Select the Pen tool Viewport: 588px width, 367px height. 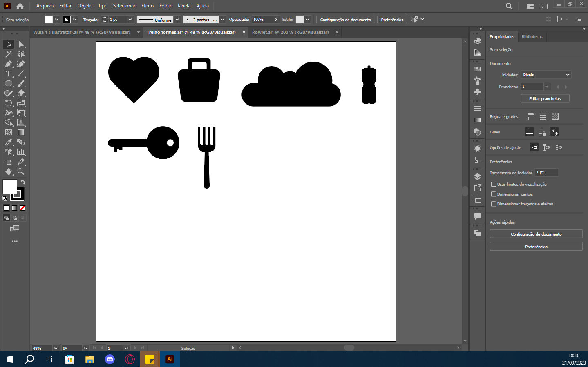(9, 64)
